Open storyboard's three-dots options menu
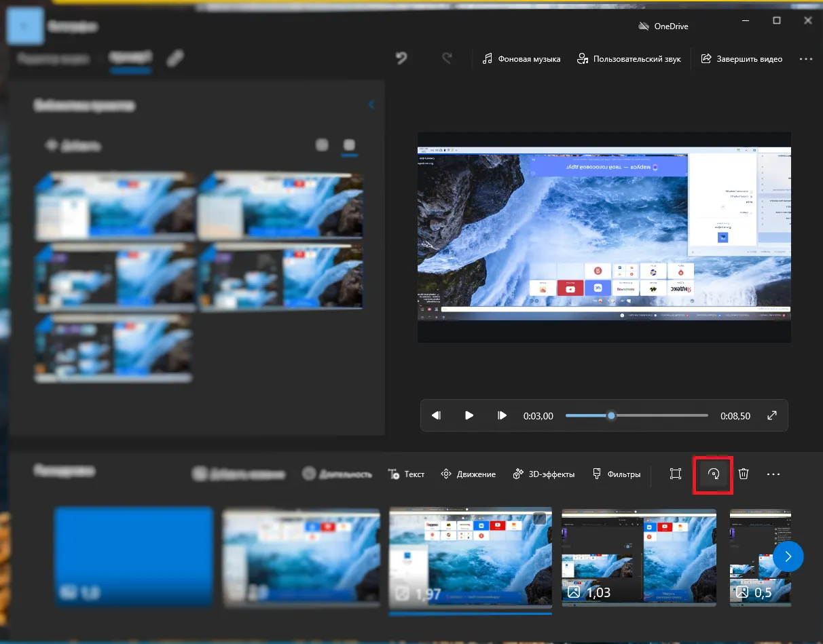 pos(773,474)
